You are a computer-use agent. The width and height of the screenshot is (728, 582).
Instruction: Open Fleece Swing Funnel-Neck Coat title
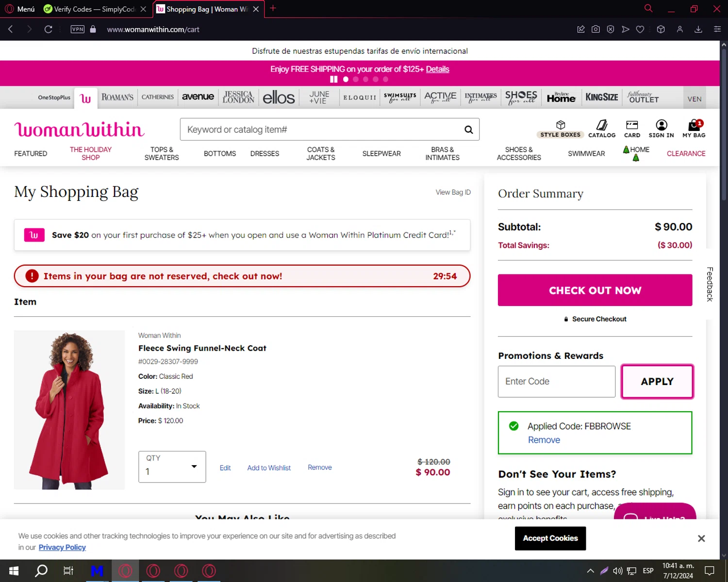pyautogui.click(x=202, y=348)
